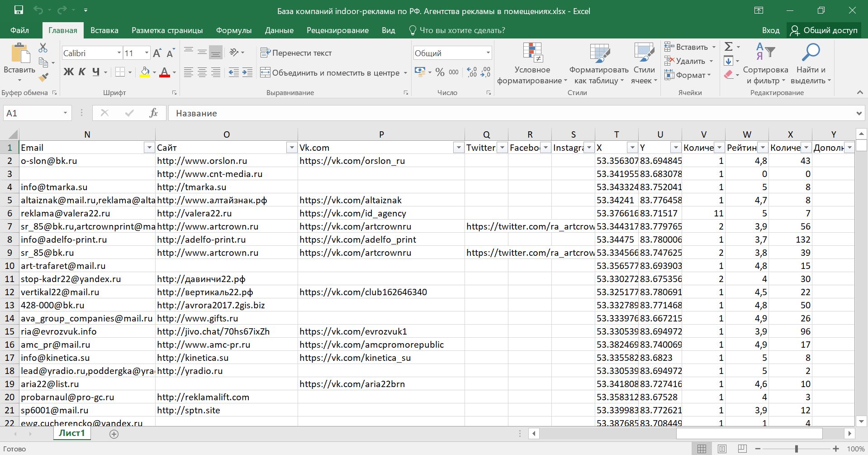This screenshot has height=455, width=868.
Task: Click the Name Box showing A1
Action: click(32, 113)
